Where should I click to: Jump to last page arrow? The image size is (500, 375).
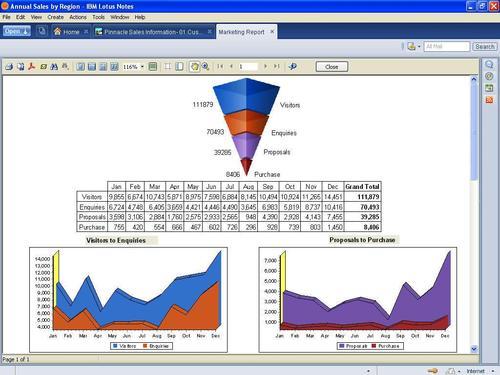tap(276, 66)
